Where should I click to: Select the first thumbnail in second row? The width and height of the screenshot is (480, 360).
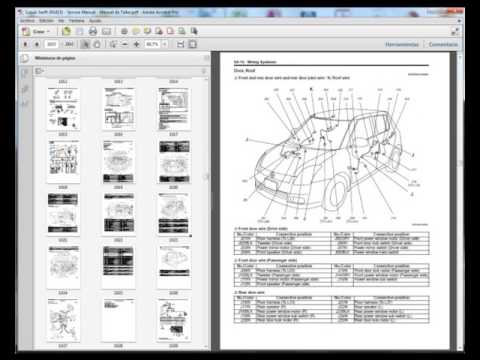[63, 162]
